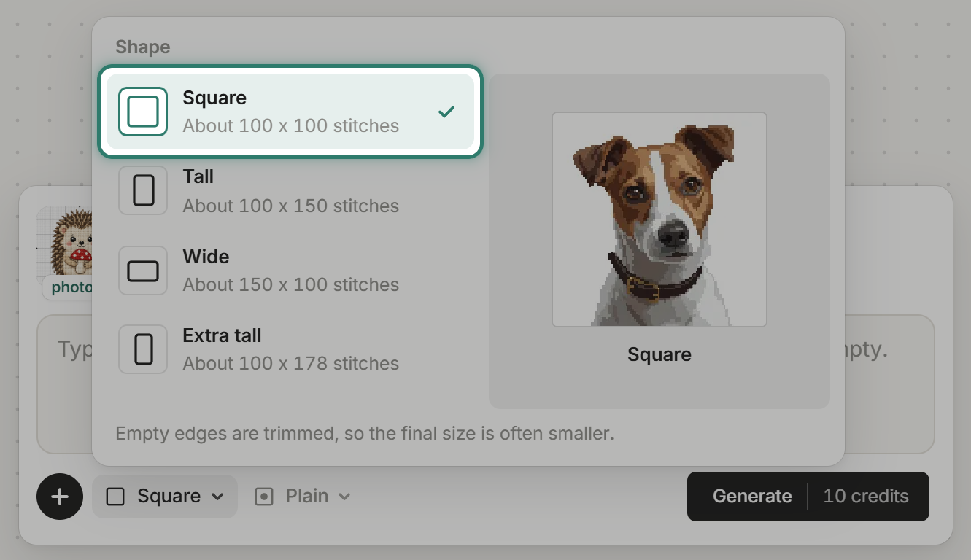Pick the Extra tall shape option
971x560 pixels.
[290, 349]
